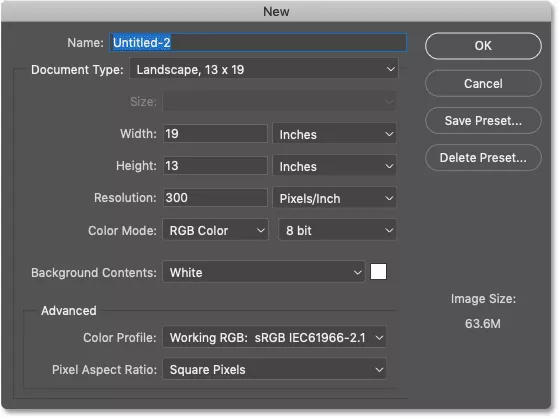559x418 pixels.
Task: Open the Pixel Aspect Ratio dropdown
Action: pyautogui.click(x=275, y=369)
